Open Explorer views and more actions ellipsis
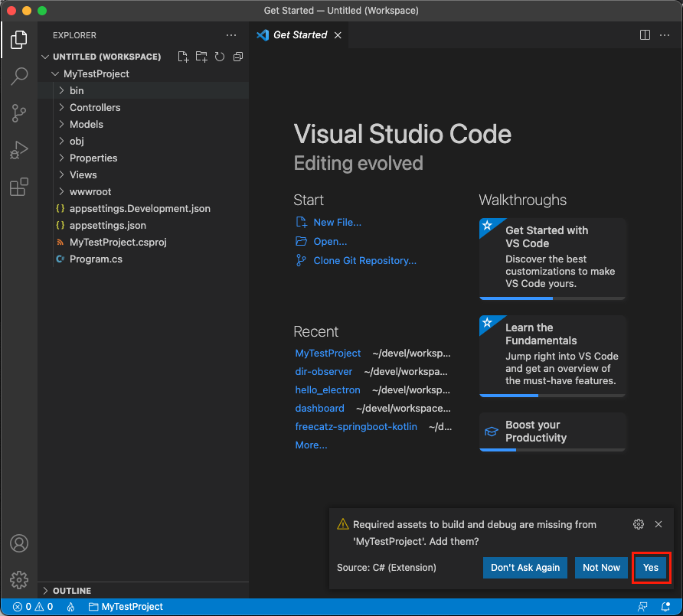 point(231,35)
